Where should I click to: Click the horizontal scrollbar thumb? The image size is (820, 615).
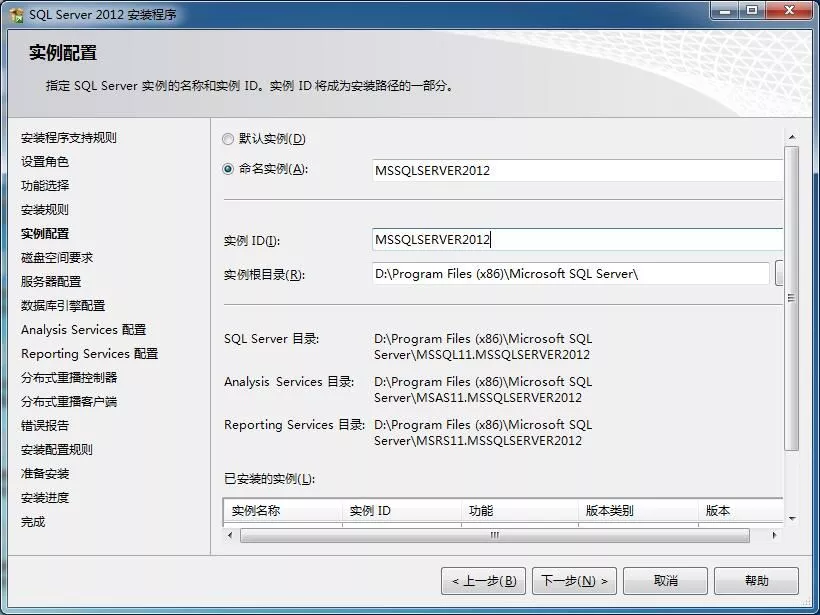(x=495, y=536)
